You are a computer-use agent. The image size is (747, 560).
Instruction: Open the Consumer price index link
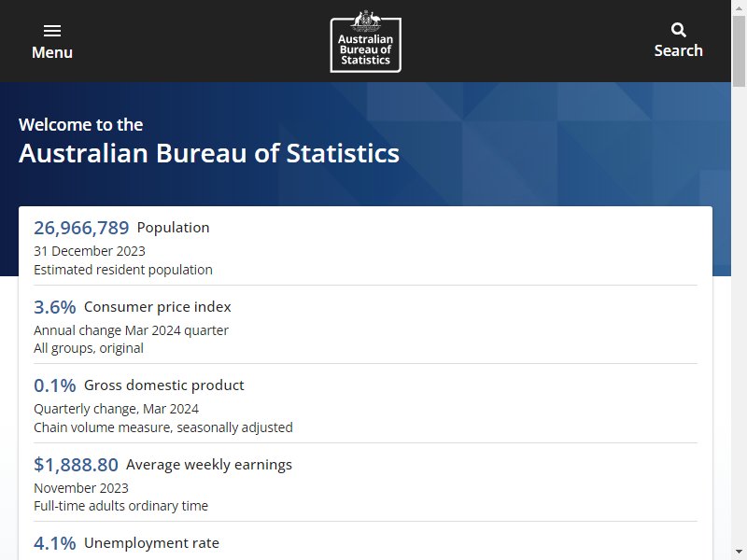pos(157,307)
